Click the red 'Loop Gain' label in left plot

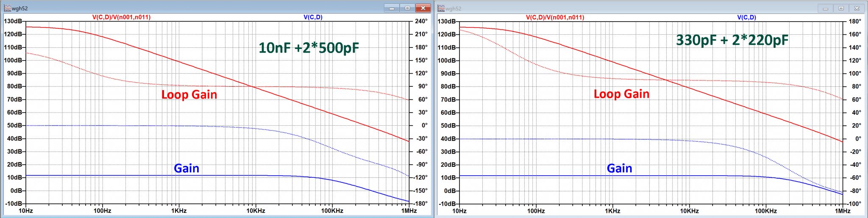(x=189, y=94)
